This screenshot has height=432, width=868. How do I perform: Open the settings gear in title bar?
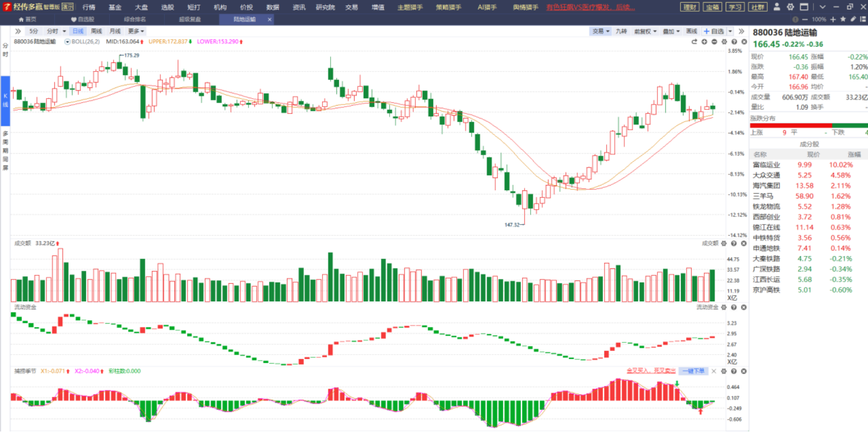[x=790, y=7]
